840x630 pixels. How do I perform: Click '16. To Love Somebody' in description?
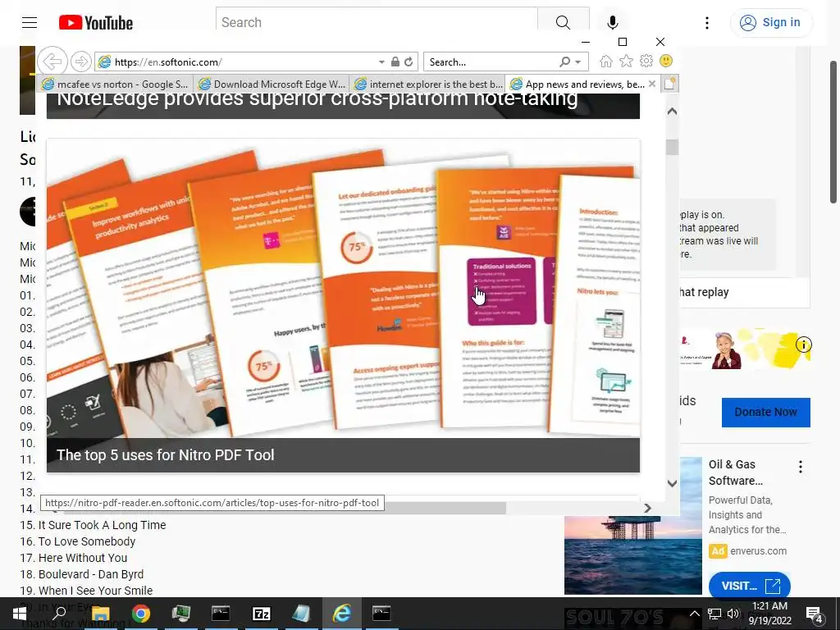(78, 541)
